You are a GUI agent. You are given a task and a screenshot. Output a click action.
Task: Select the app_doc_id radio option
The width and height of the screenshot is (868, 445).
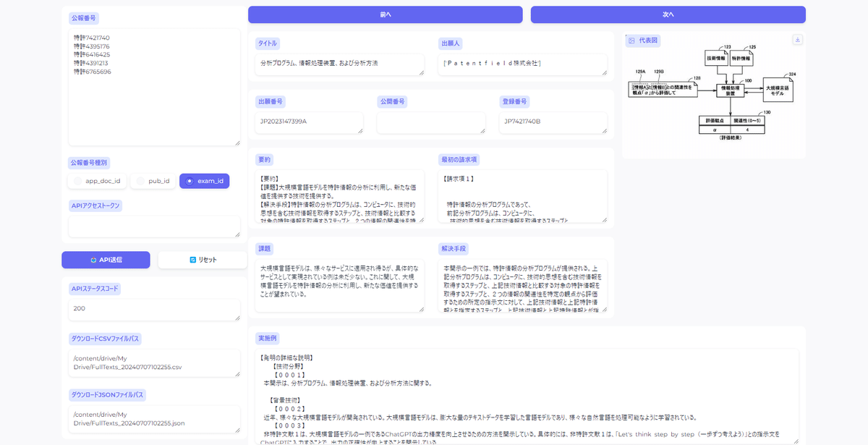click(98, 181)
